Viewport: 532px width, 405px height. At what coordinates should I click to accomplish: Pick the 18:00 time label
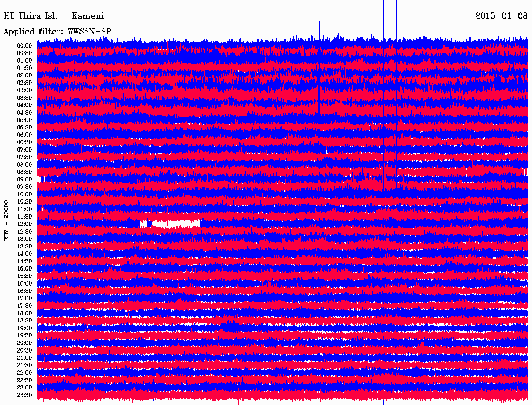pyautogui.click(x=24, y=313)
